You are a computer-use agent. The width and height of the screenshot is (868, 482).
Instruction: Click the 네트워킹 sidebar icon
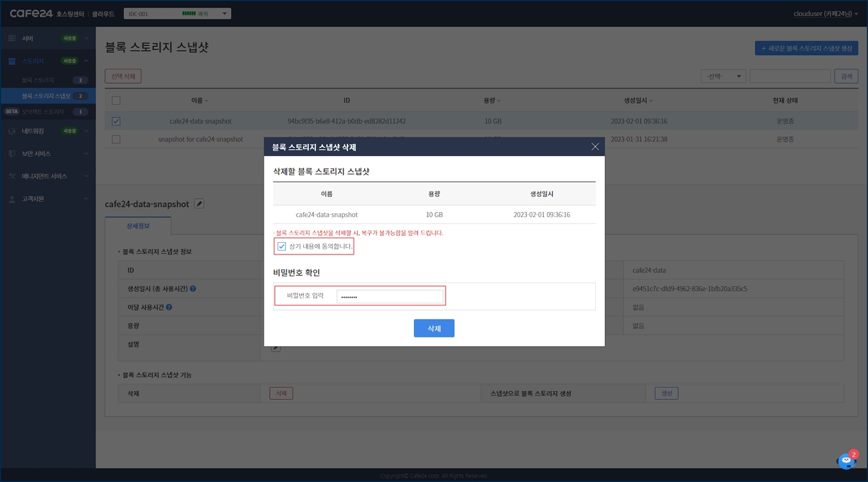pyautogui.click(x=12, y=131)
